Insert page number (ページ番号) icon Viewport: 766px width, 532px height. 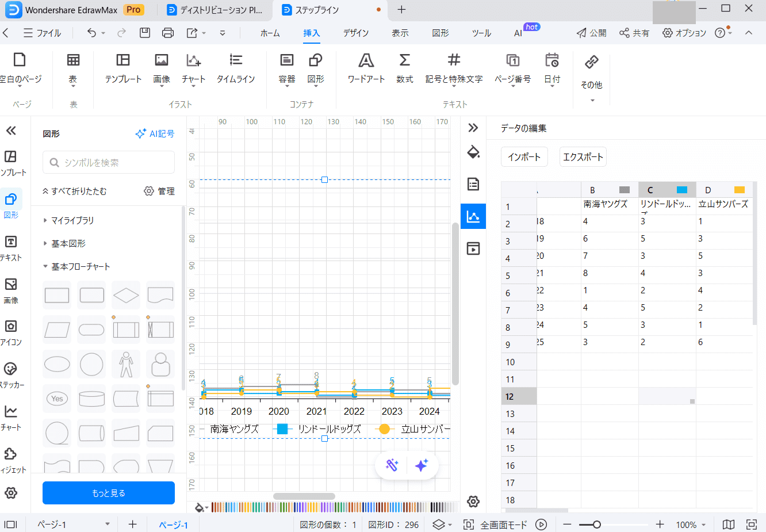[x=512, y=60]
